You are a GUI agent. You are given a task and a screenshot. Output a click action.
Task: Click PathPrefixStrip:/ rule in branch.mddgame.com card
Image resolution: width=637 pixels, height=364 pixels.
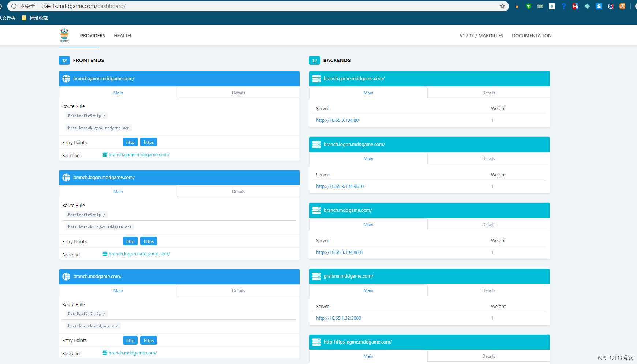click(86, 314)
